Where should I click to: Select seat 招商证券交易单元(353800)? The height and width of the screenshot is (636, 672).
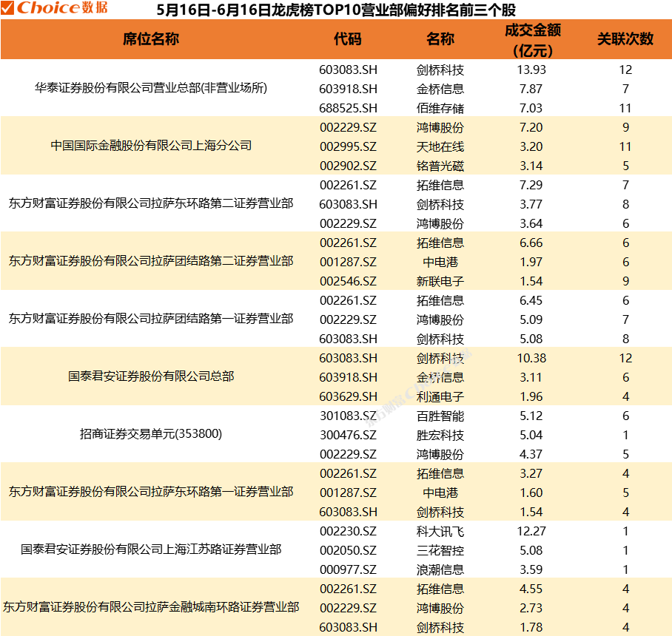151,434
